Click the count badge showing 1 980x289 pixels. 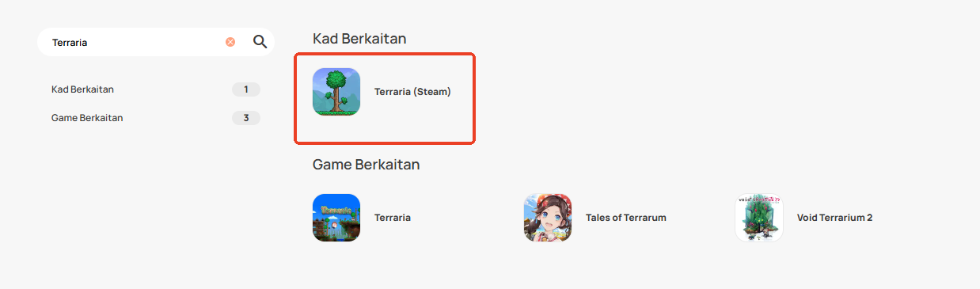tap(246, 89)
